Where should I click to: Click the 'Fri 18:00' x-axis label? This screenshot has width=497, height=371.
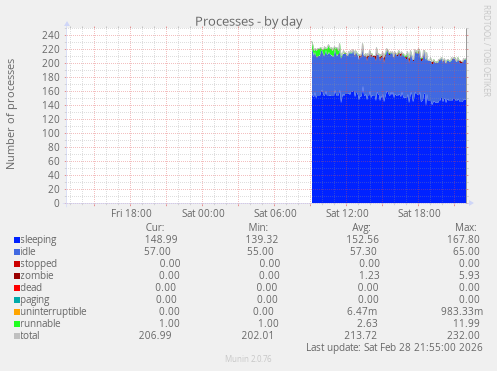[x=131, y=213]
